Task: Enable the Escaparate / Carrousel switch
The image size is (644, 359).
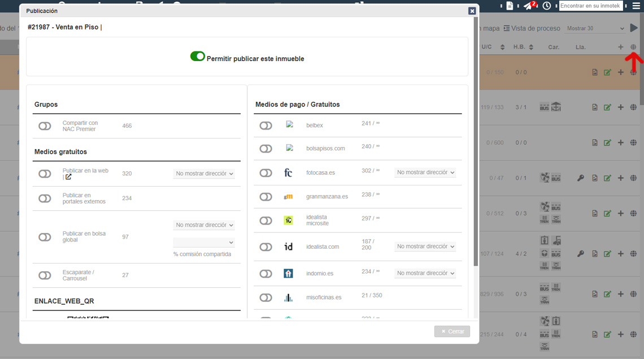Action: (45, 275)
